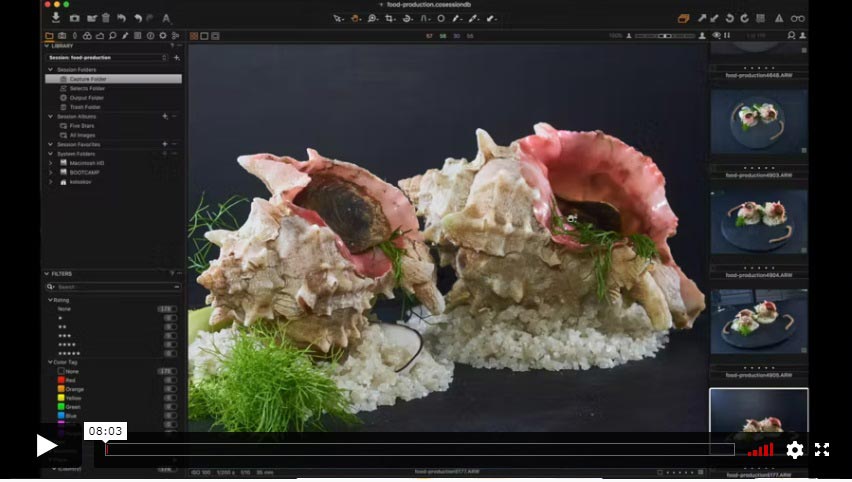The width and height of the screenshot is (852, 482).
Task: Click the Orange color tag swatch
Action: click(x=61, y=389)
